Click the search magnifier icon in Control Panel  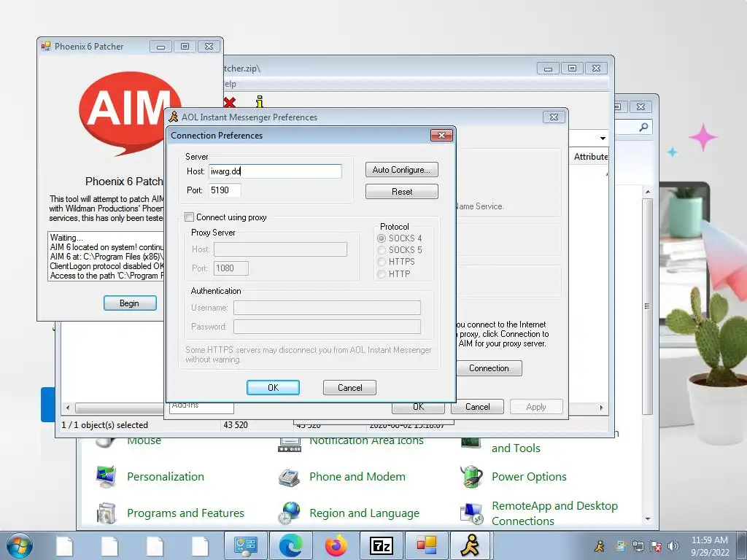[643, 127]
